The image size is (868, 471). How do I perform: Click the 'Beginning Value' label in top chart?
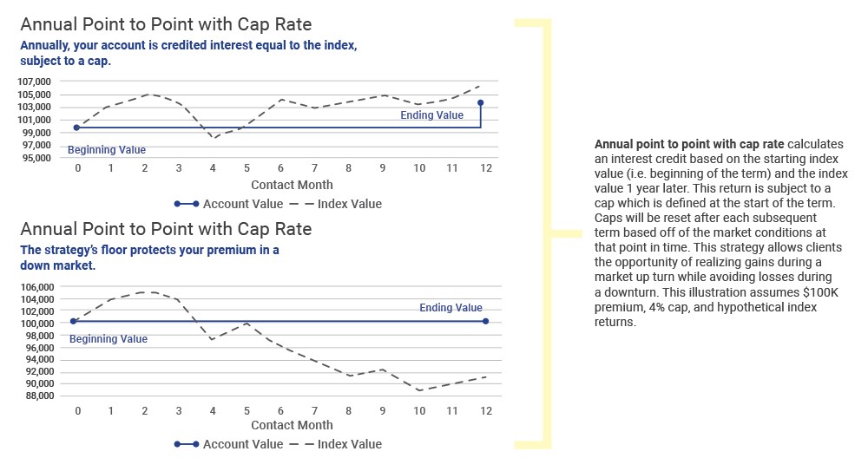pos(107,150)
